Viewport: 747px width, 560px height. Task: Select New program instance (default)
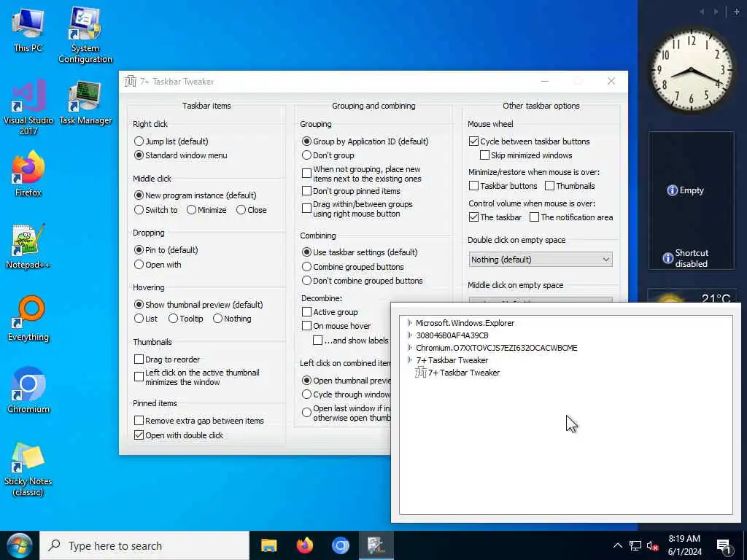click(139, 195)
